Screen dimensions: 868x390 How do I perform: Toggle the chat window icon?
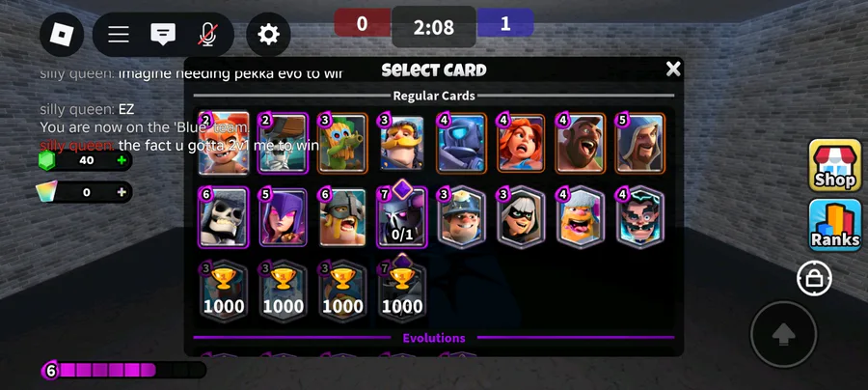[163, 35]
